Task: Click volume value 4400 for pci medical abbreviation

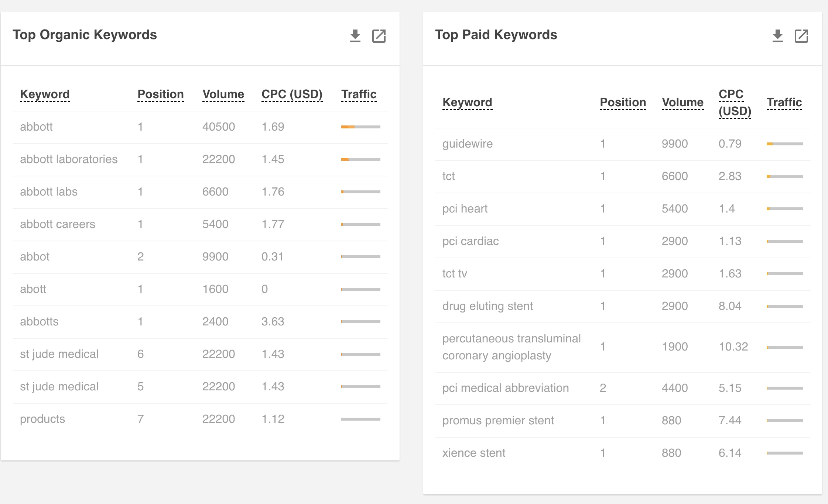Action: (x=675, y=388)
